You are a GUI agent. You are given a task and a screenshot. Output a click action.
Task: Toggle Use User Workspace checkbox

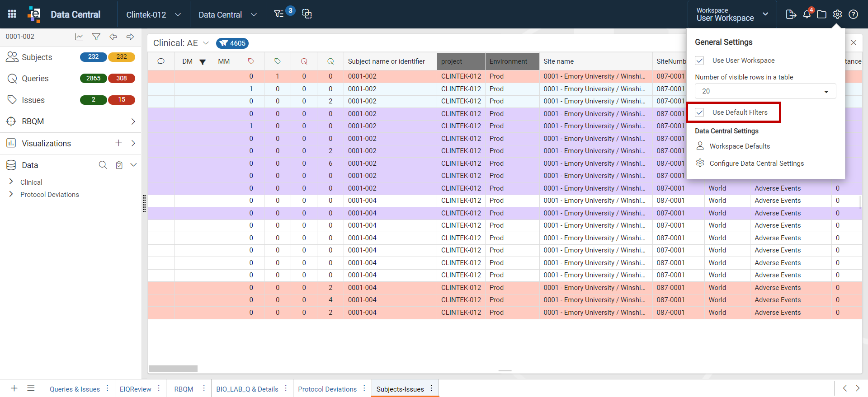[699, 61]
